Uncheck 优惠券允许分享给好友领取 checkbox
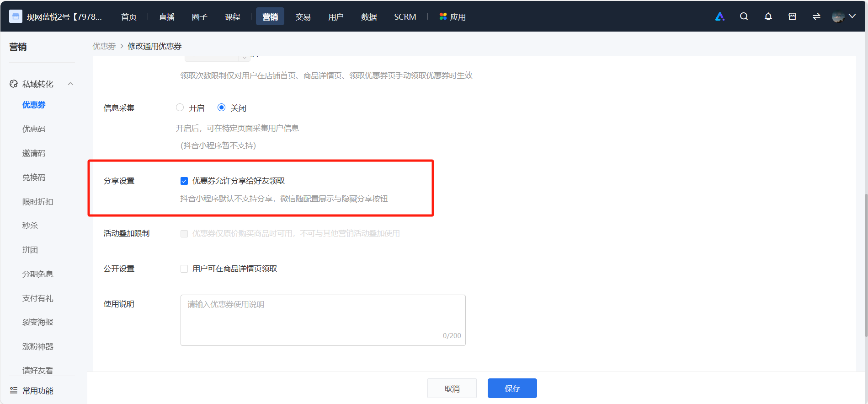Screen dimensions: 868x404 184,181
